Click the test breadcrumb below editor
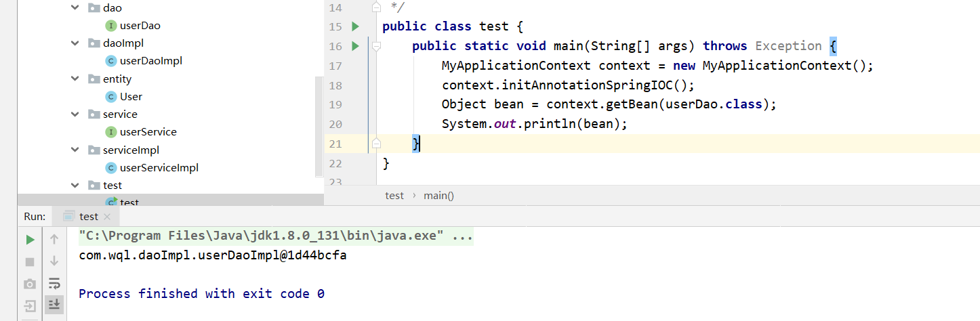This screenshot has height=321, width=980. pos(394,195)
